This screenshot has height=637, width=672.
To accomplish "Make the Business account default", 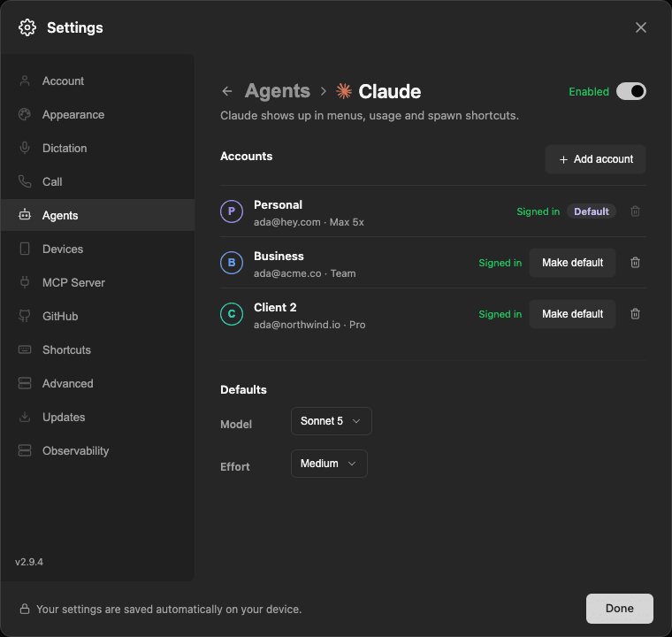I will tap(572, 262).
